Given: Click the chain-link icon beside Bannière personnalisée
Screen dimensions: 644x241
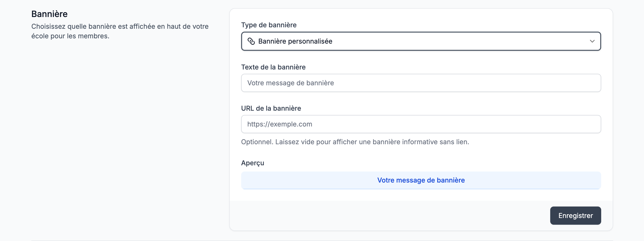Looking at the screenshot, I should (x=251, y=41).
